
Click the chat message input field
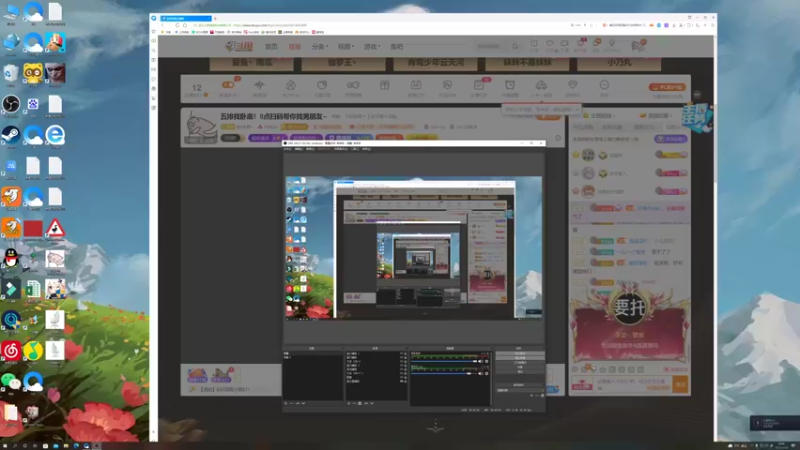click(x=633, y=384)
